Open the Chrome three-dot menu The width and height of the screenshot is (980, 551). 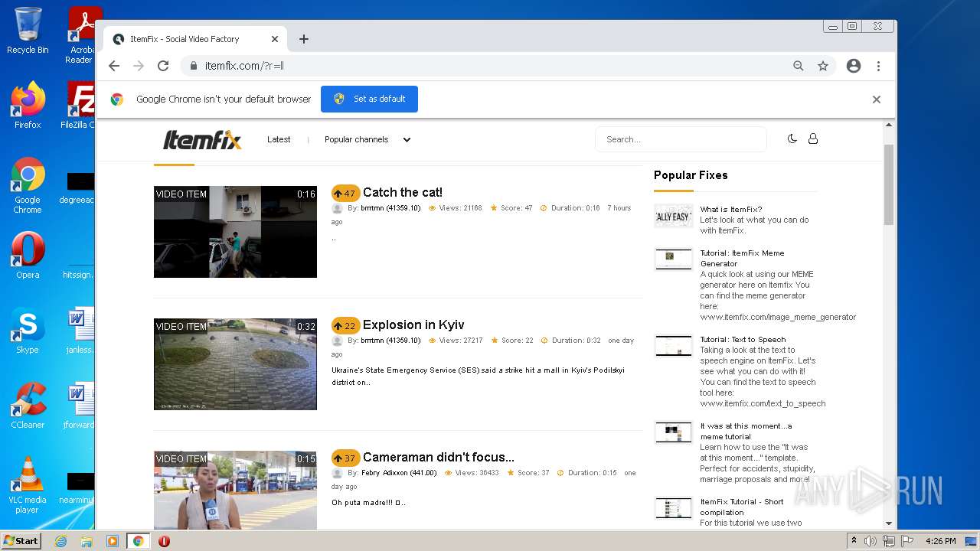pos(878,66)
